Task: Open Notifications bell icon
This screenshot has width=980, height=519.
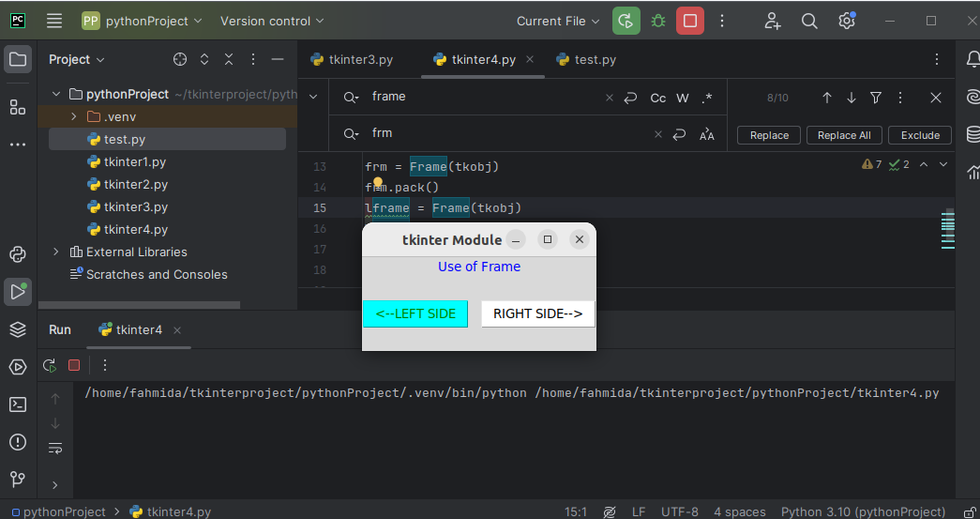Action: pyautogui.click(x=972, y=59)
